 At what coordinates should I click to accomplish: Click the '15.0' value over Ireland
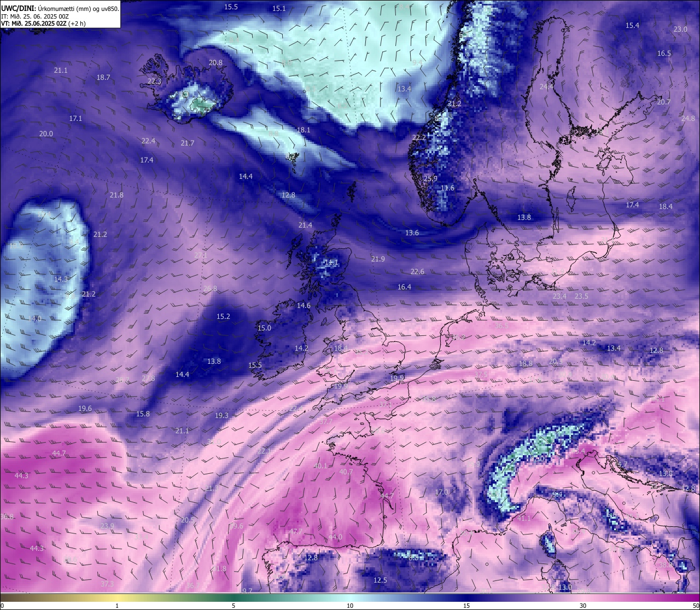[264, 328]
